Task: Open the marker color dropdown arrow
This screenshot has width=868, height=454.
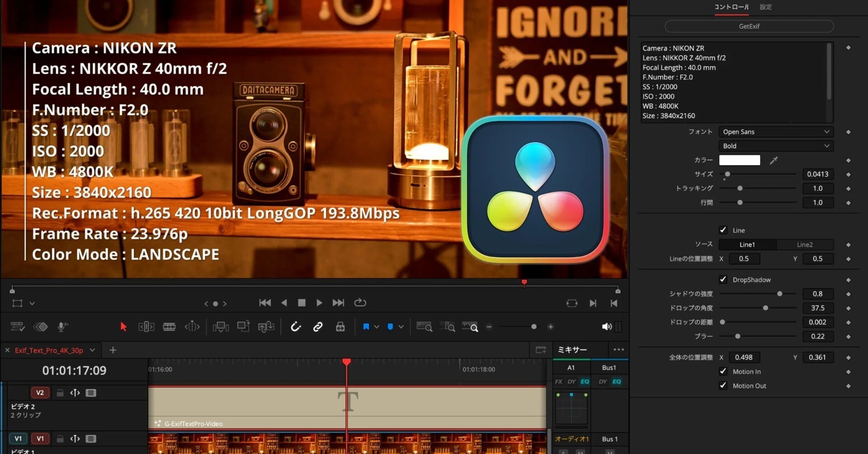Action: (401, 327)
